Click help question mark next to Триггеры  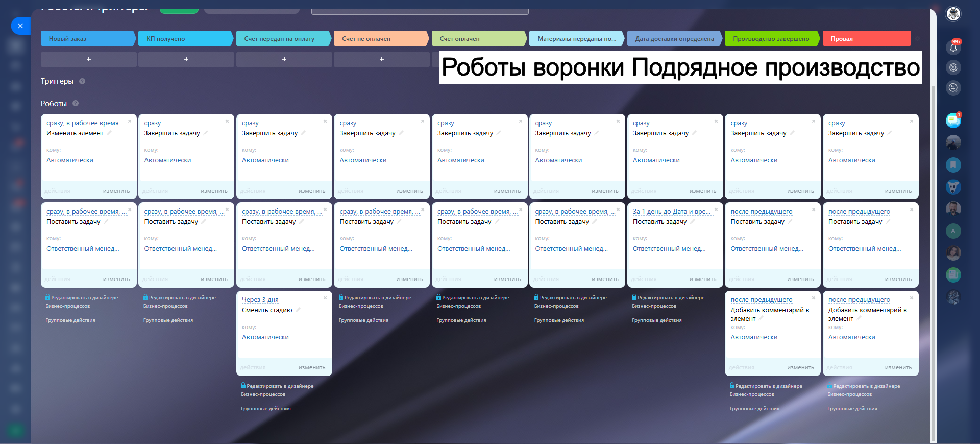(82, 81)
